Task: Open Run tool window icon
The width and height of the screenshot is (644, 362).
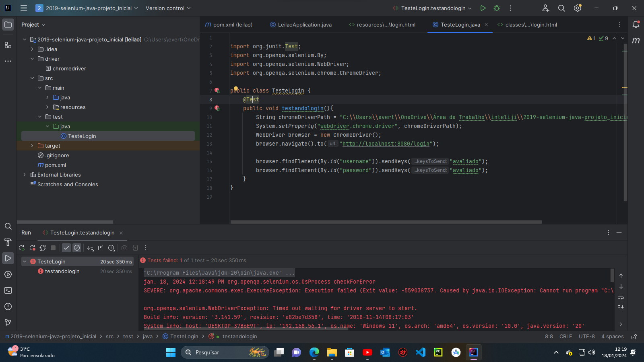Action: pyautogui.click(x=8, y=258)
